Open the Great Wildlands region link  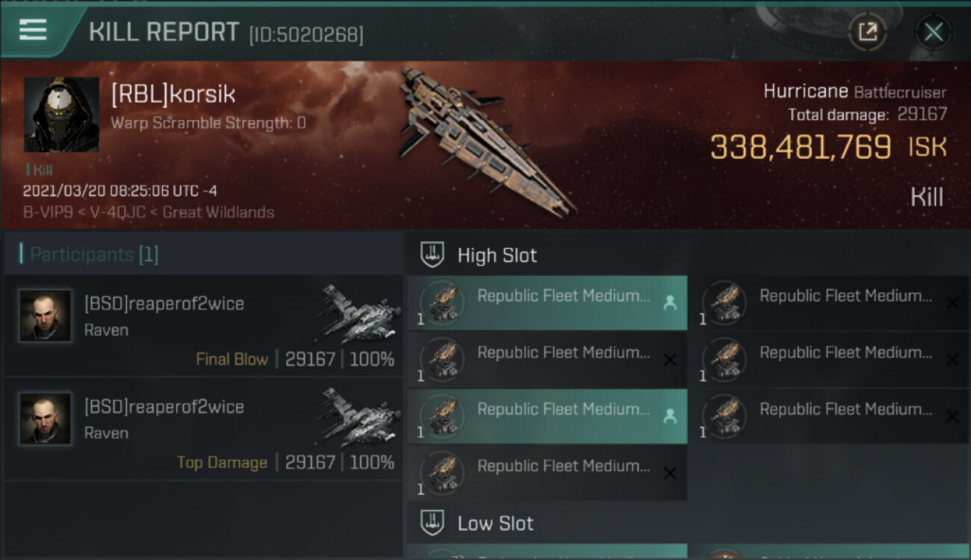pos(218,212)
